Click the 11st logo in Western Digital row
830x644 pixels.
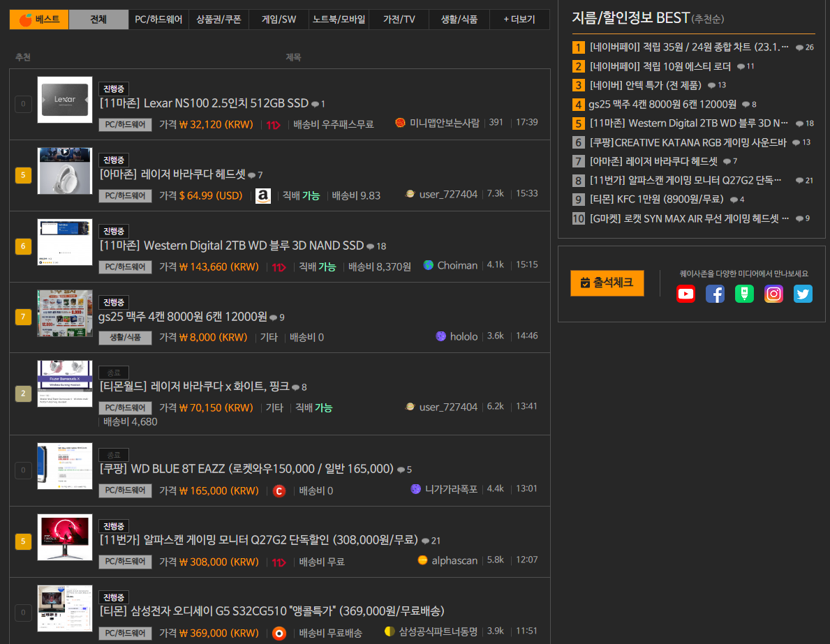pyautogui.click(x=279, y=267)
